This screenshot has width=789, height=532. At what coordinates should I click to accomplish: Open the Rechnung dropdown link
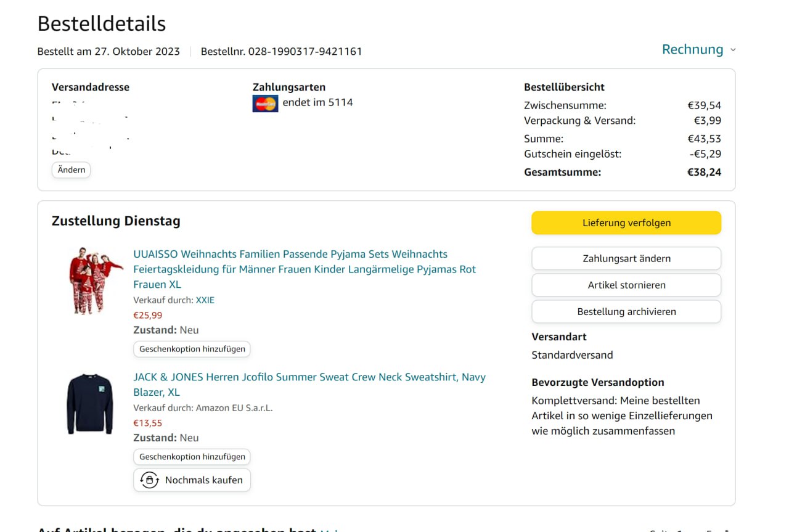(x=692, y=49)
